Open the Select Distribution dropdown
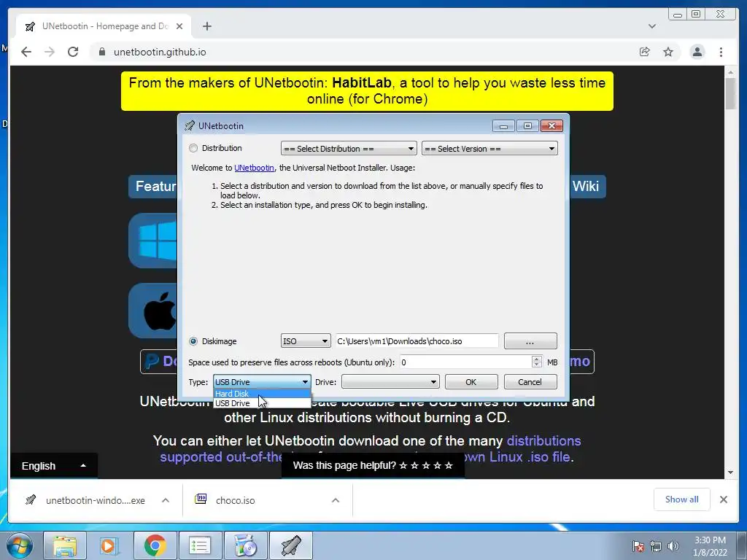747x560 pixels. coord(349,149)
